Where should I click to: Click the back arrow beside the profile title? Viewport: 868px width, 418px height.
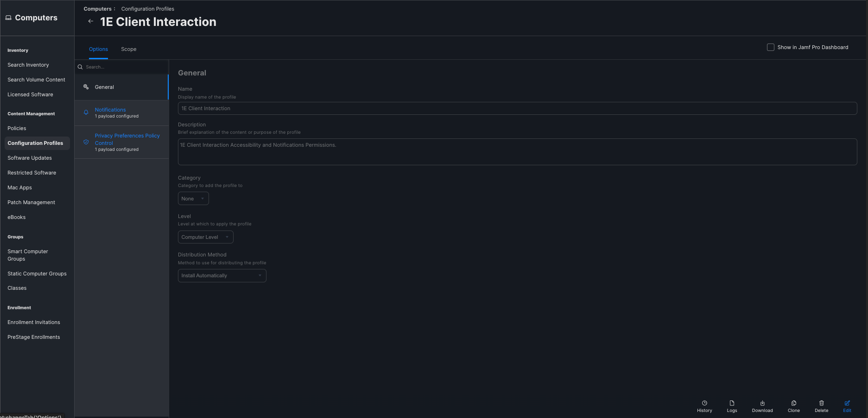click(90, 21)
